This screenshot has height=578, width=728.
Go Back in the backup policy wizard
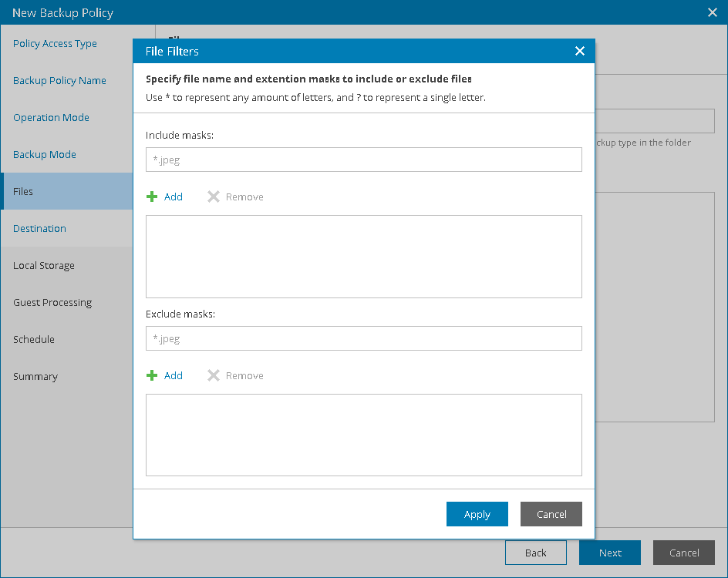[x=536, y=553]
